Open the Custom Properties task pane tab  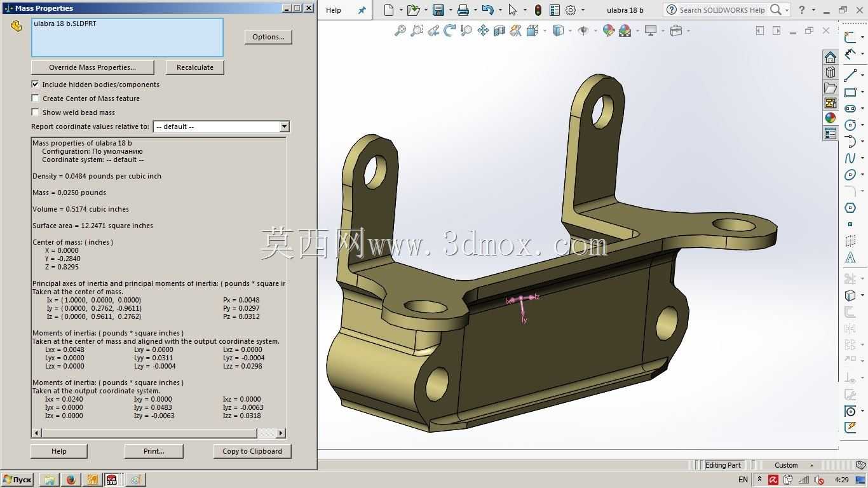click(x=831, y=133)
